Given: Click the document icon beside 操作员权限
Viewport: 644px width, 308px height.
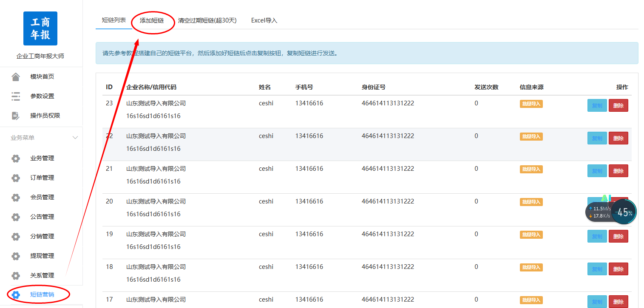Looking at the screenshot, I should click(16, 116).
